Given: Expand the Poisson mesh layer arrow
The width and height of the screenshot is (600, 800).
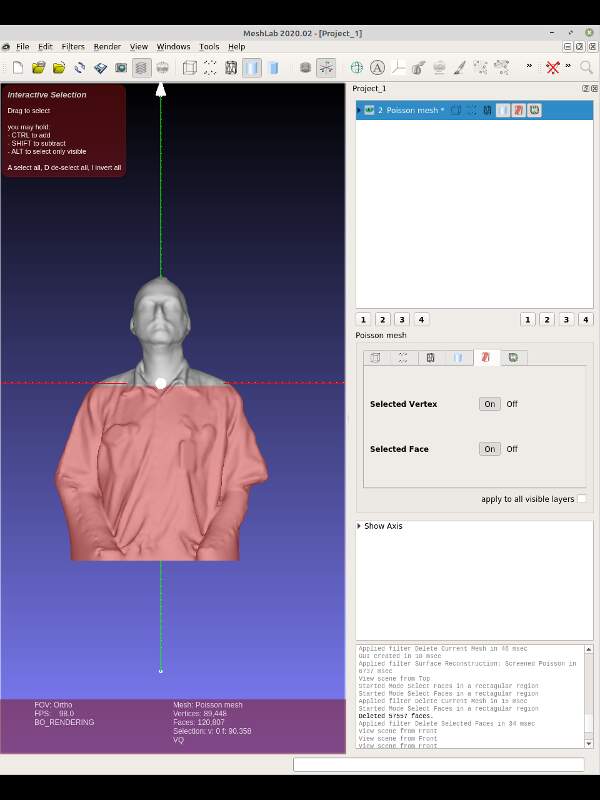Looking at the screenshot, I should click(x=359, y=110).
